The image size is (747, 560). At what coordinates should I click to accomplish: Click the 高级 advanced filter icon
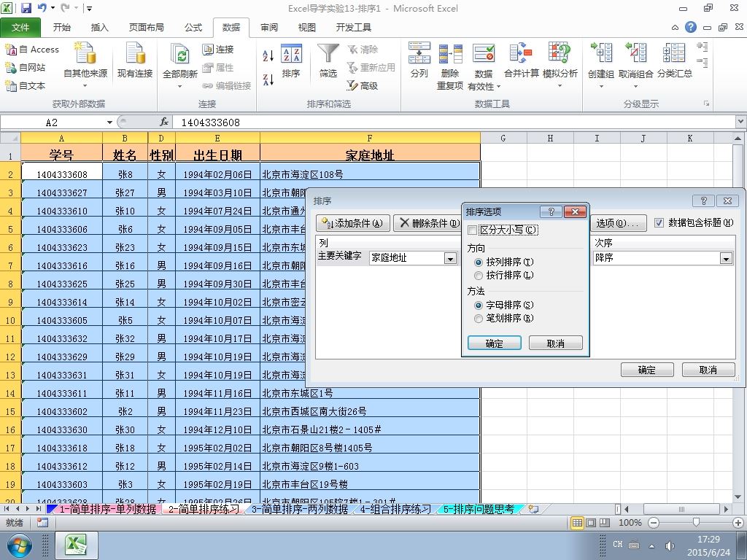(352, 86)
